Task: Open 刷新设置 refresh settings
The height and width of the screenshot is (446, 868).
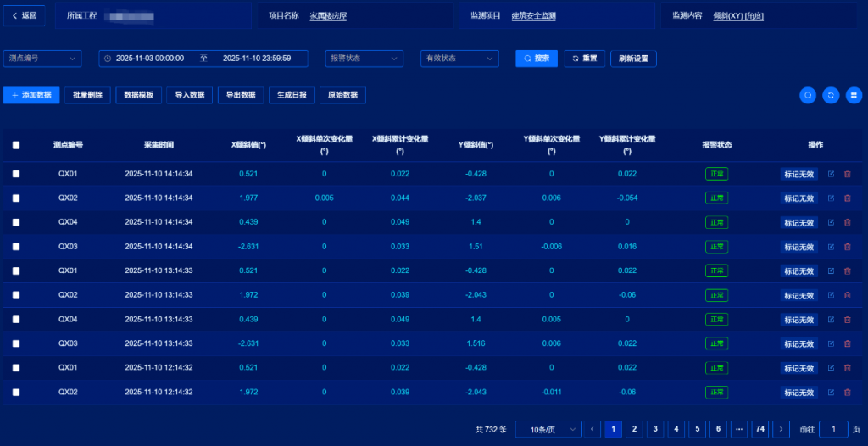Action: (633, 59)
